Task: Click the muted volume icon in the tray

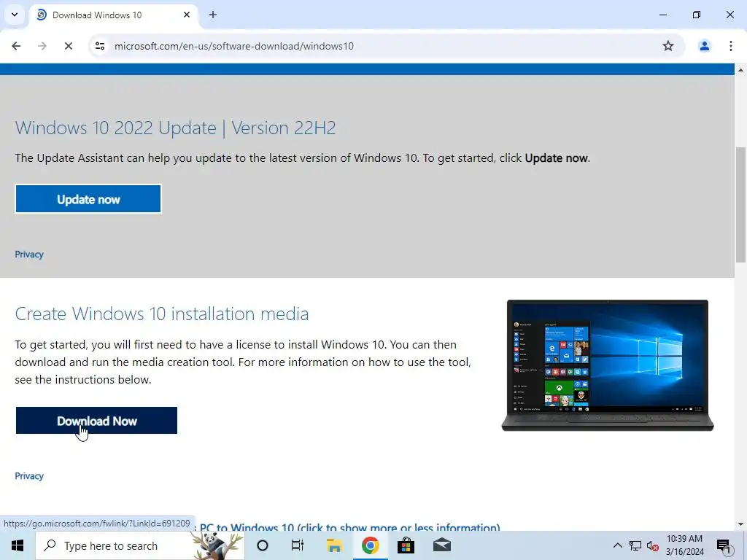Action: pyautogui.click(x=653, y=545)
